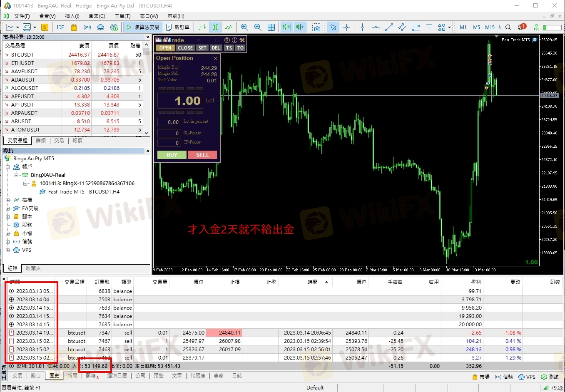565x392 pixels.
Task: Expand the VPS tree node in navigator
Action: click(x=8, y=250)
